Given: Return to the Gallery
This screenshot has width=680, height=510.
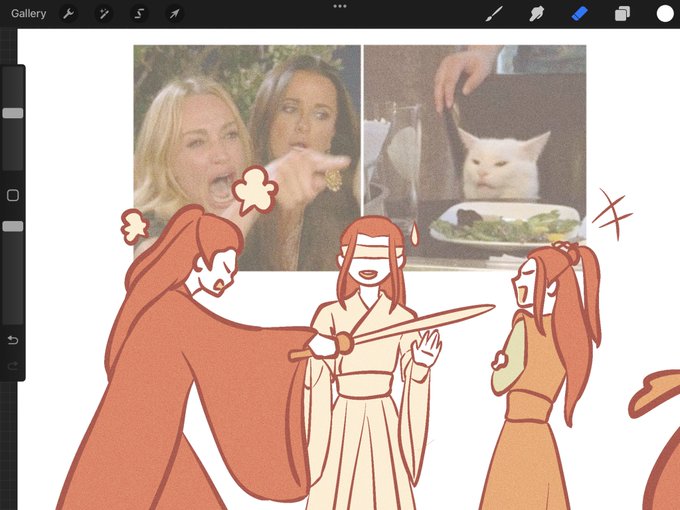Looking at the screenshot, I should 29,13.
